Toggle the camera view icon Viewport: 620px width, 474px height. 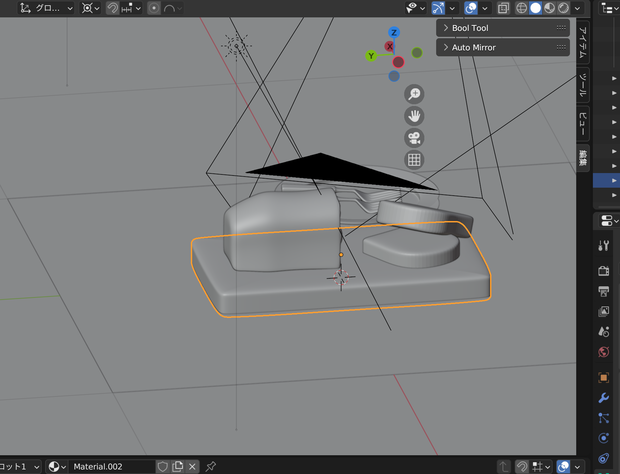click(x=414, y=138)
